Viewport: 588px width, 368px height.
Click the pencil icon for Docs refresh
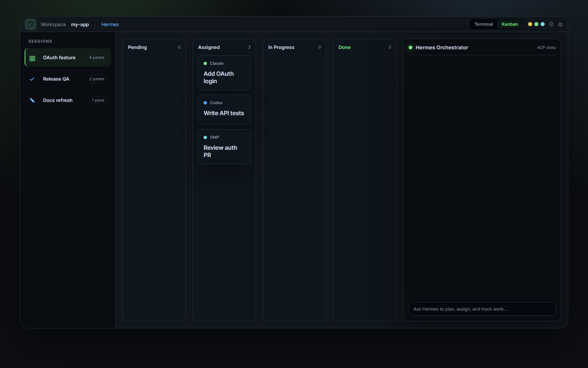tap(32, 100)
